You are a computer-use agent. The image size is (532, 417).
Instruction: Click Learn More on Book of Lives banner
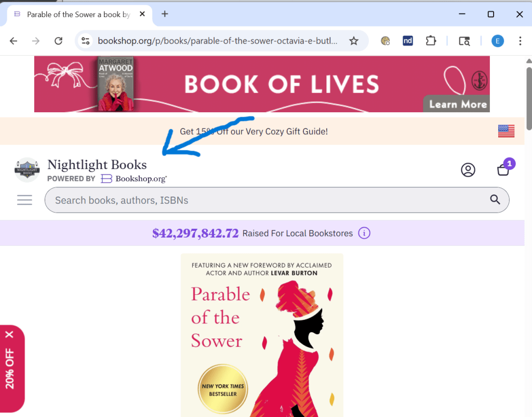coord(458,104)
